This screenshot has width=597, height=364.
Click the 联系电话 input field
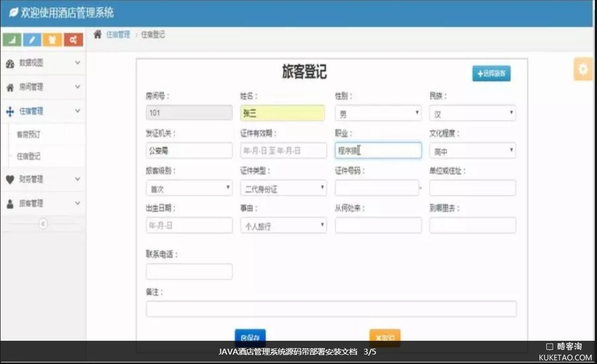189,272
